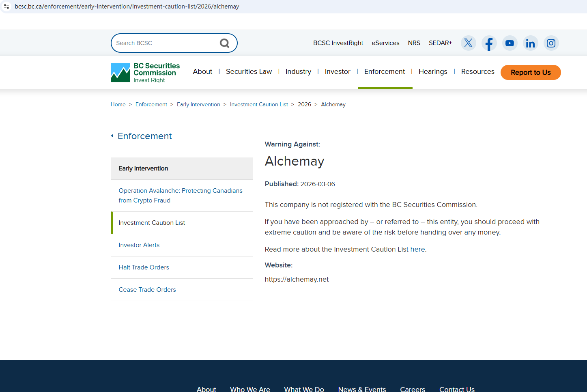Click the footer Careers link
The height and width of the screenshot is (392, 587).
413,389
